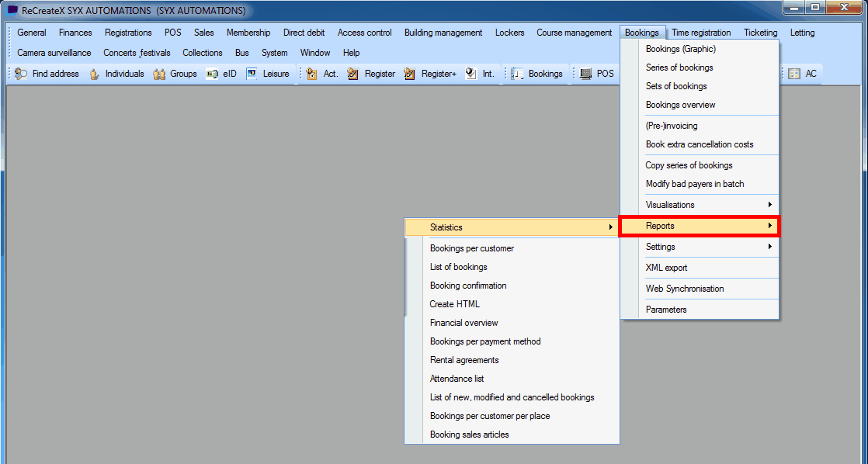
Task: Select XML export menu entry
Action: click(x=666, y=268)
